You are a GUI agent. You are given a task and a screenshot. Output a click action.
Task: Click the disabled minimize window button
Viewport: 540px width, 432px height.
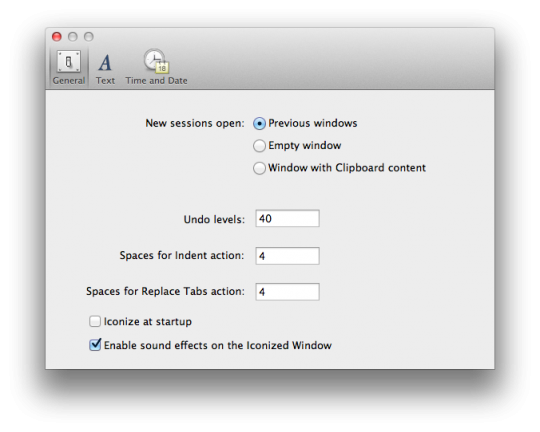(x=73, y=37)
